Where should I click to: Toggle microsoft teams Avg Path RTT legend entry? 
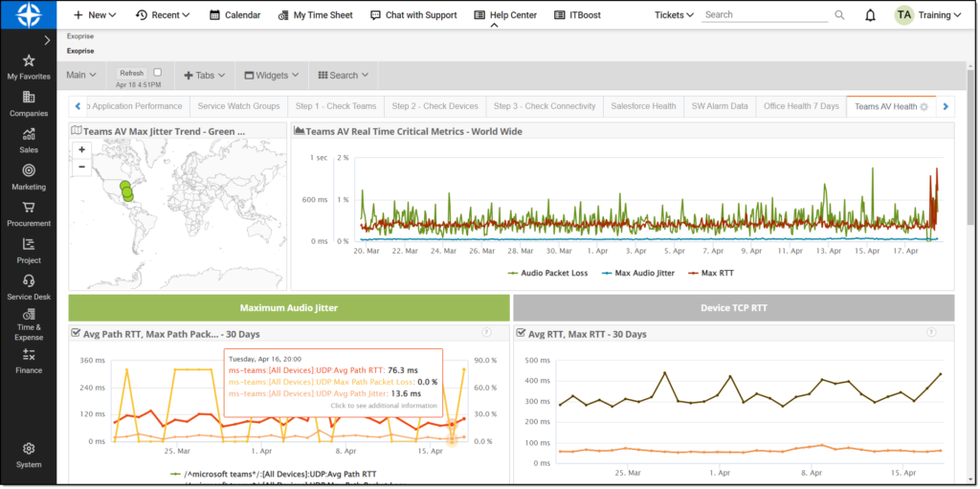[274, 474]
